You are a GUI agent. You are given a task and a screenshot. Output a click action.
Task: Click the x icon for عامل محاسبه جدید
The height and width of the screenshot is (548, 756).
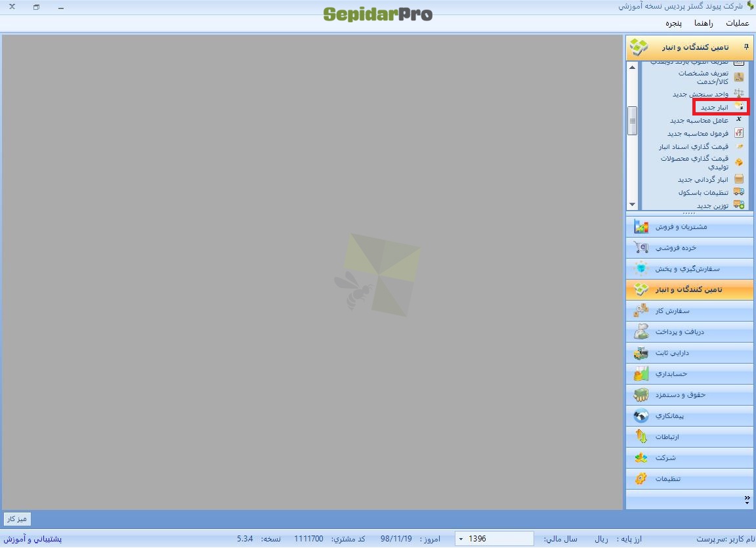pyautogui.click(x=739, y=119)
